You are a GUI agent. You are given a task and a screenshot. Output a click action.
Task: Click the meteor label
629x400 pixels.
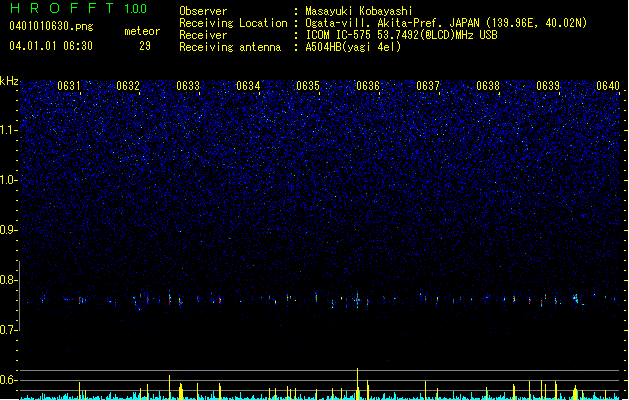[142, 31]
